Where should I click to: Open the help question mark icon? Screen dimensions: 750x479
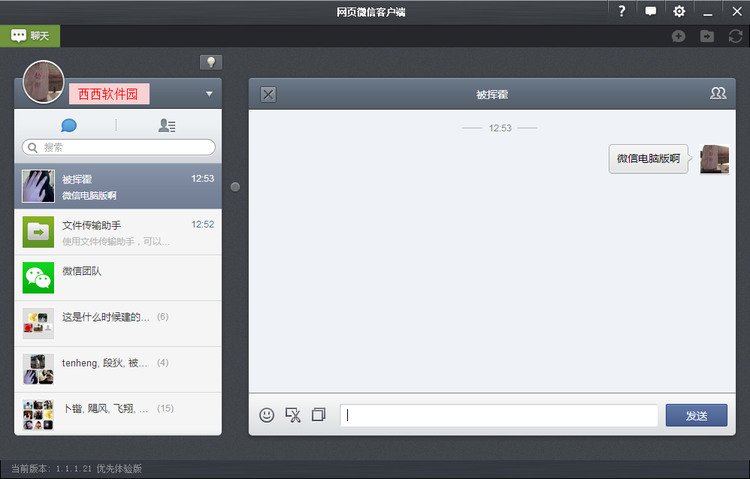pyautogui.click(x=621, y=11)
